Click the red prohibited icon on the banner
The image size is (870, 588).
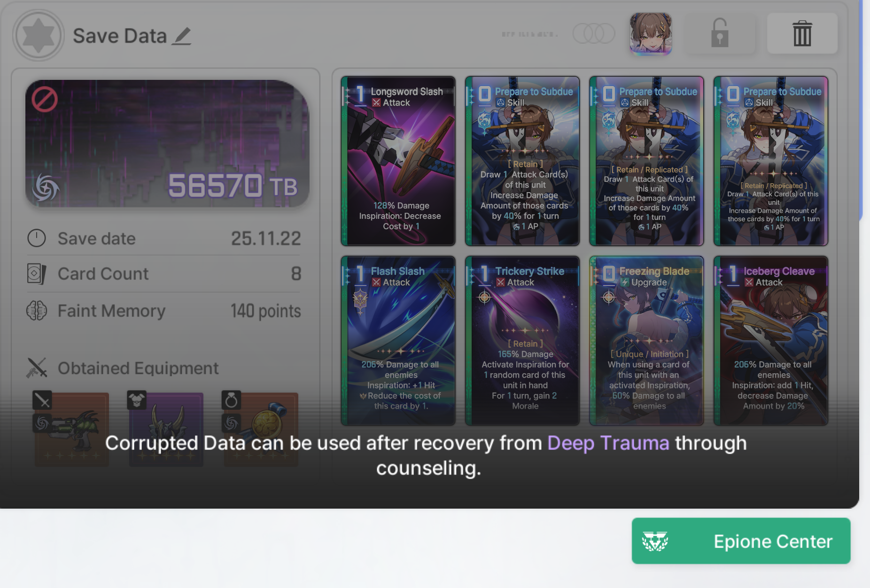pos(45,99)
